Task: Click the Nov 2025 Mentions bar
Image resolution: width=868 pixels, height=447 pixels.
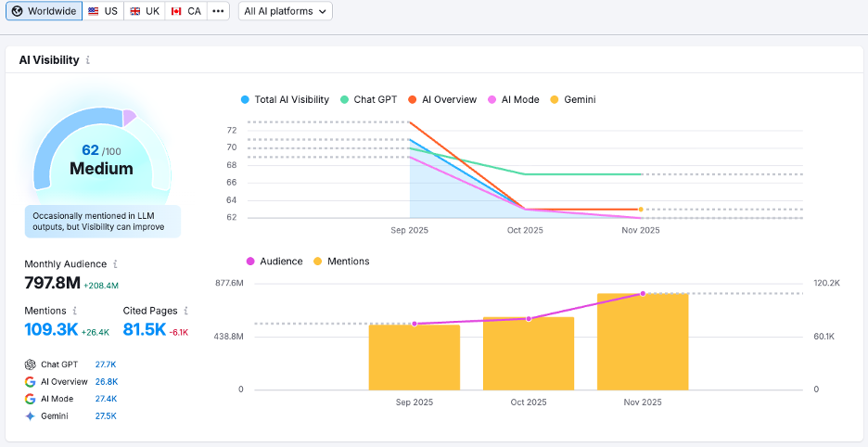Action: (643, 342)
